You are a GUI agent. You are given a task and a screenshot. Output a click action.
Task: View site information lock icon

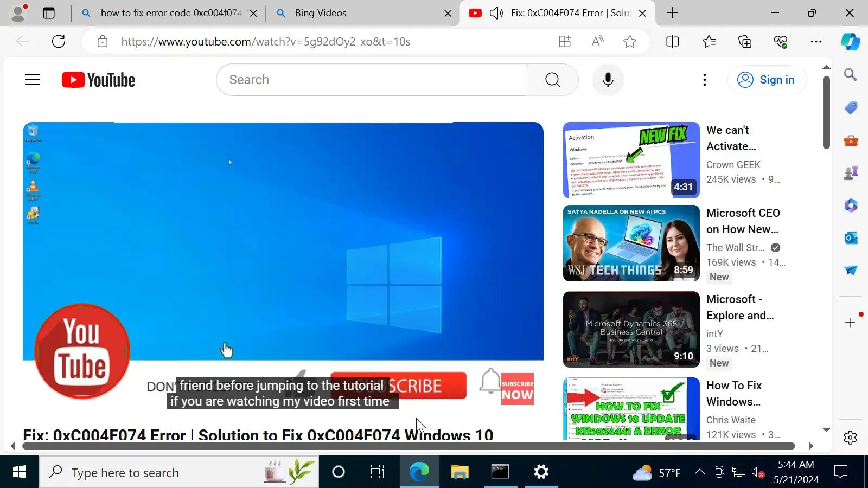(103, 42)
